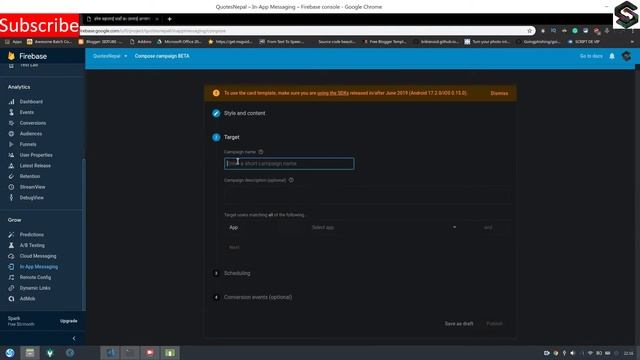Viewport: 640px width, 360px height.
Task: Open the Go to docs link
Action: tap(591, 56)
